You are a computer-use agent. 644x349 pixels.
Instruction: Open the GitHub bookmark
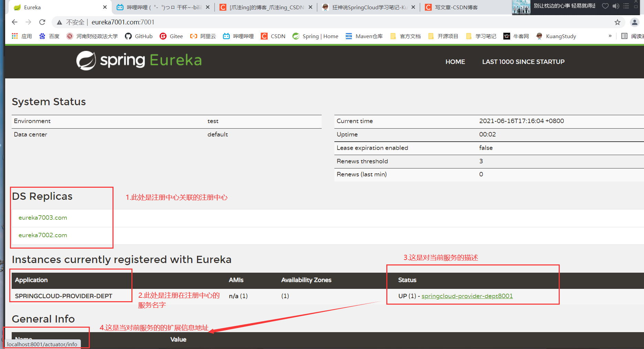coord(139,36)
